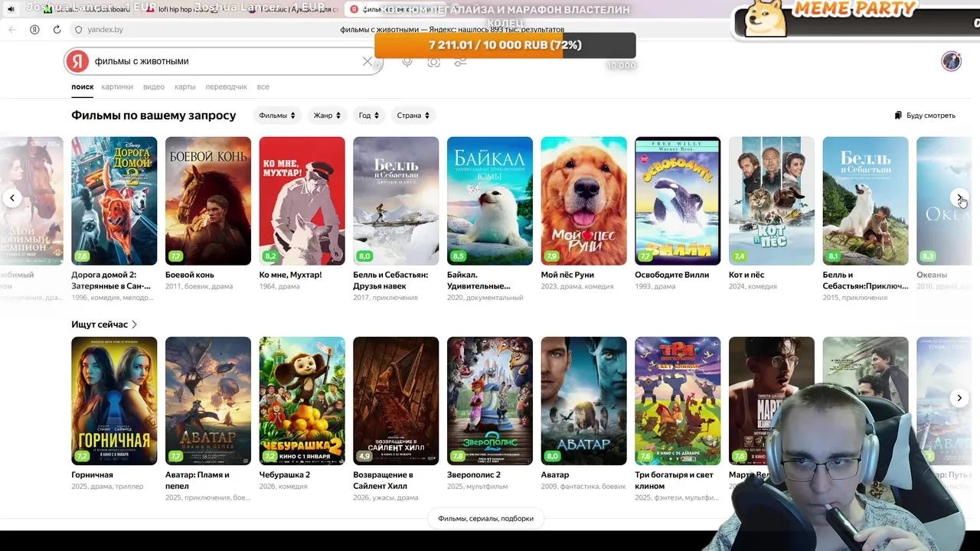Open the Дорога домой 2 title link
980x551 pixels.
111,280
